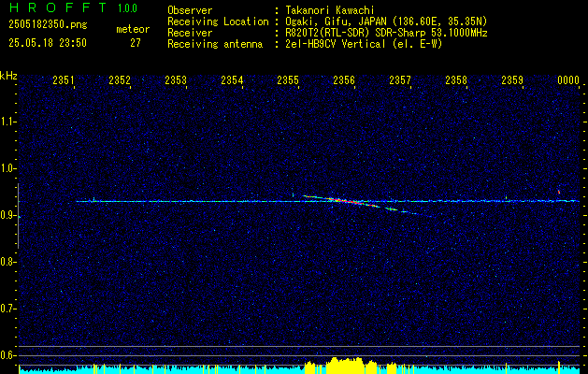This screenshot has width=588, height=374.
Task: Click frequency label 1.0
Action: tap(7, 168)
